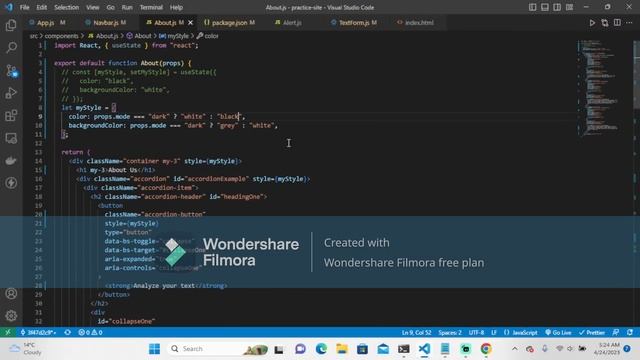Image resolution: width=640 pixels, height=360 pixels.
Task: Run the code with play button
Action: pyautogui.click(x=592, y=23)
